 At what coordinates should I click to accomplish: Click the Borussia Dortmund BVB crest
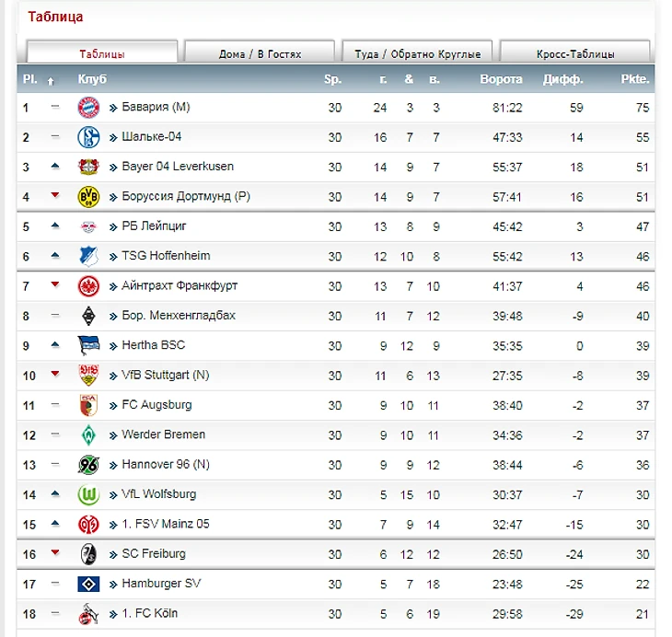click(87, 197)
